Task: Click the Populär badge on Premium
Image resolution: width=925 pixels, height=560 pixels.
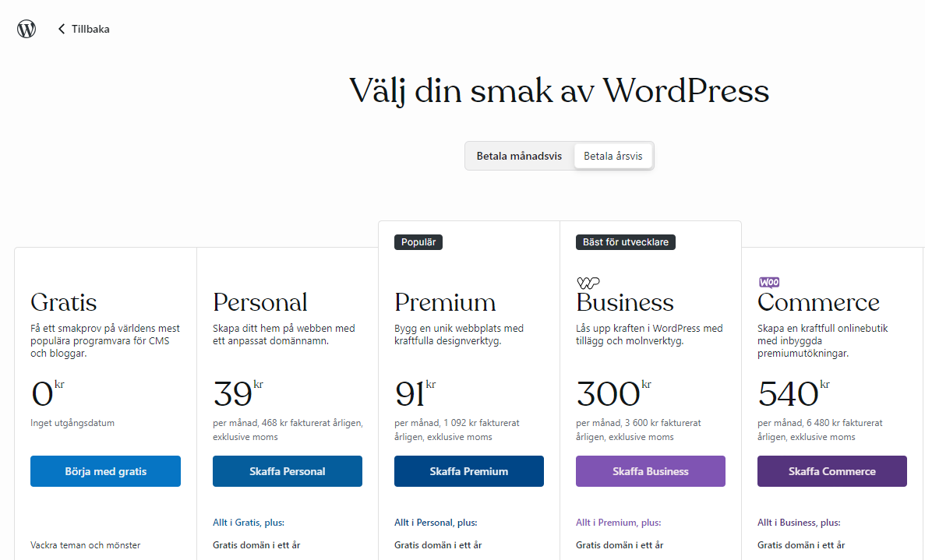Action: [418, 241]
